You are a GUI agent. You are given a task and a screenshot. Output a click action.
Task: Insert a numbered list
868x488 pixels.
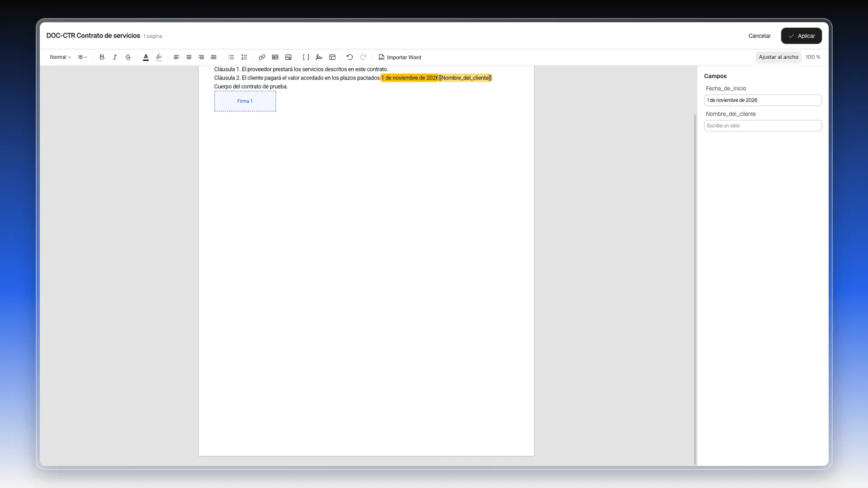click(x=244, y=57)
